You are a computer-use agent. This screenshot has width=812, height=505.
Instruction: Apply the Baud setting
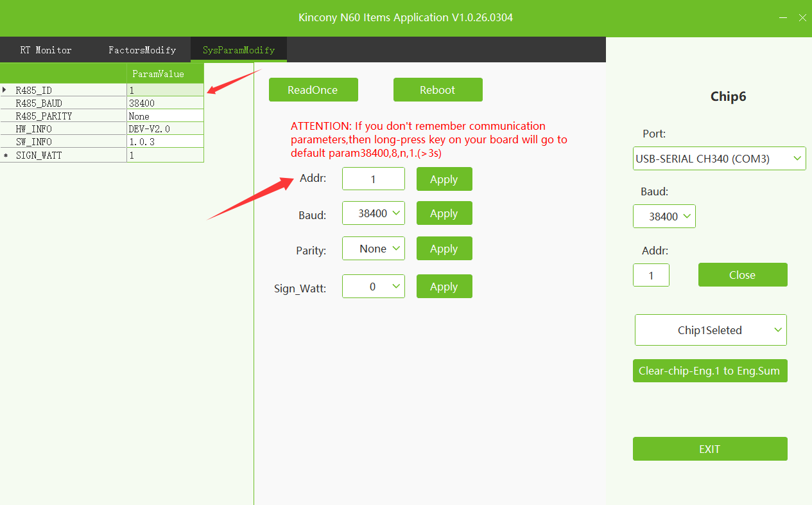click(444, 213)
